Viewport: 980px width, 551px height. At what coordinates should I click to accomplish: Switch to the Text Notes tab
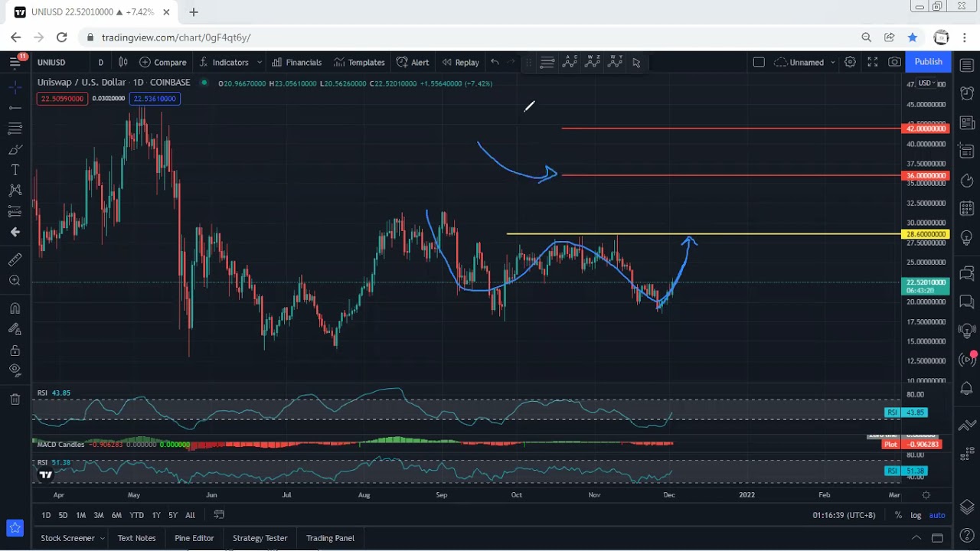136,538
